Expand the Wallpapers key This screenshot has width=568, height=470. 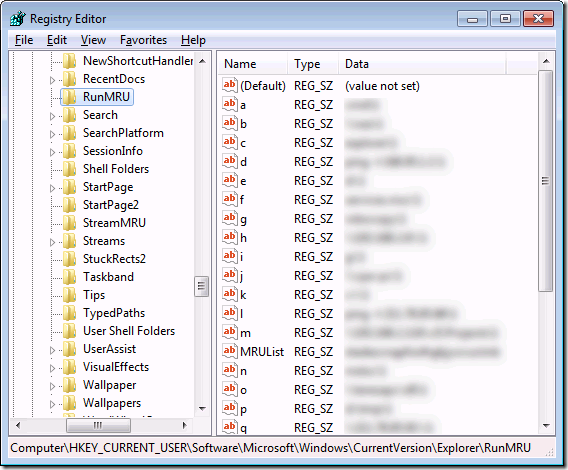(52, 404)
